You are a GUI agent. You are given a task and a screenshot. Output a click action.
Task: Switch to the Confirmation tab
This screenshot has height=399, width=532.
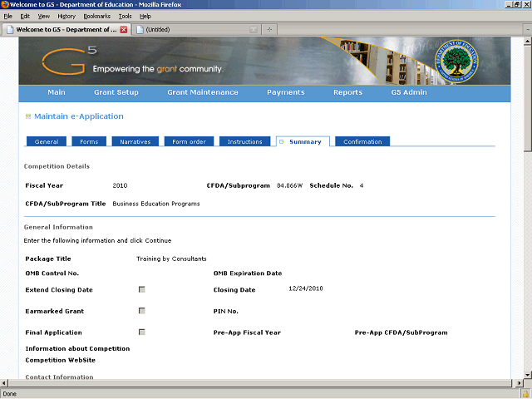(x=362, y=141)
